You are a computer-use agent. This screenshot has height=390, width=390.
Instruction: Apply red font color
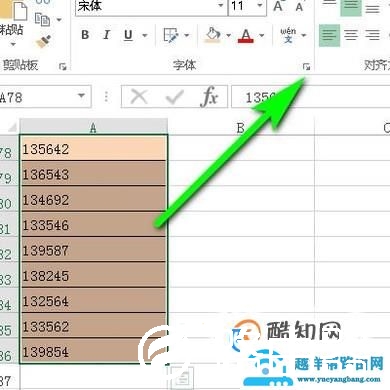[246, 35]
